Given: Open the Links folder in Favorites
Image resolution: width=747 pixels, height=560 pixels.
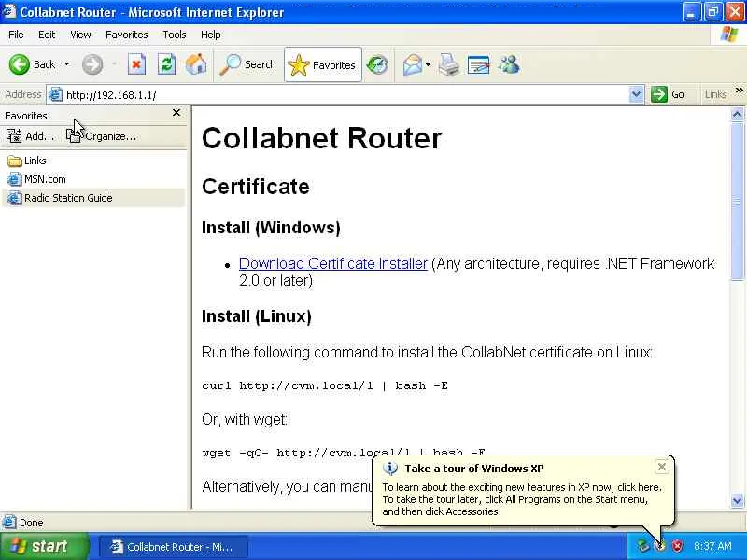Looking at the screenshot, I should (x=27, y=161).
